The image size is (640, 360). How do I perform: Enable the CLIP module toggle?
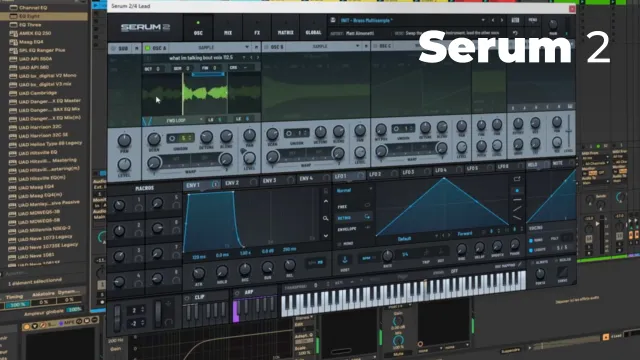(x=187, y=298)
